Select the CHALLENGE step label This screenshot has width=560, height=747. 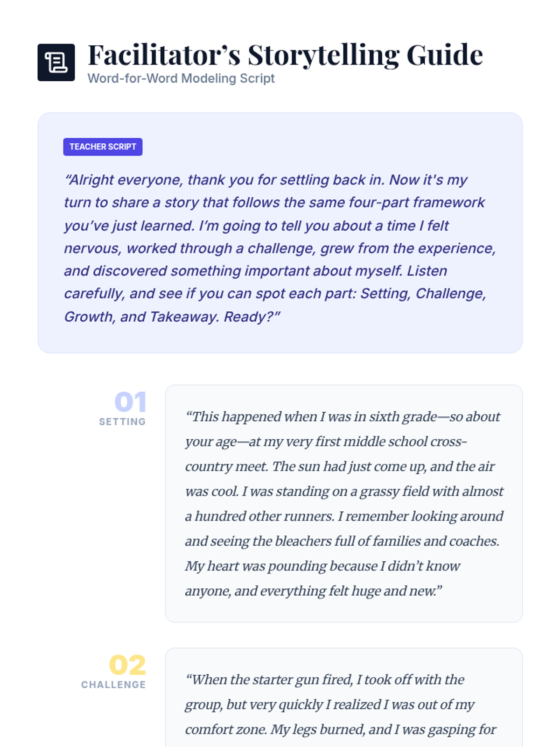(113, 684)
